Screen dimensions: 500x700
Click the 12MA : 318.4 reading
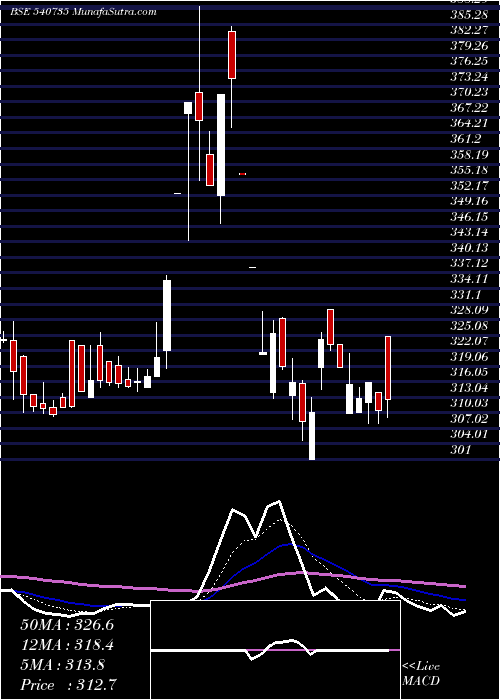tap(67, 645)
